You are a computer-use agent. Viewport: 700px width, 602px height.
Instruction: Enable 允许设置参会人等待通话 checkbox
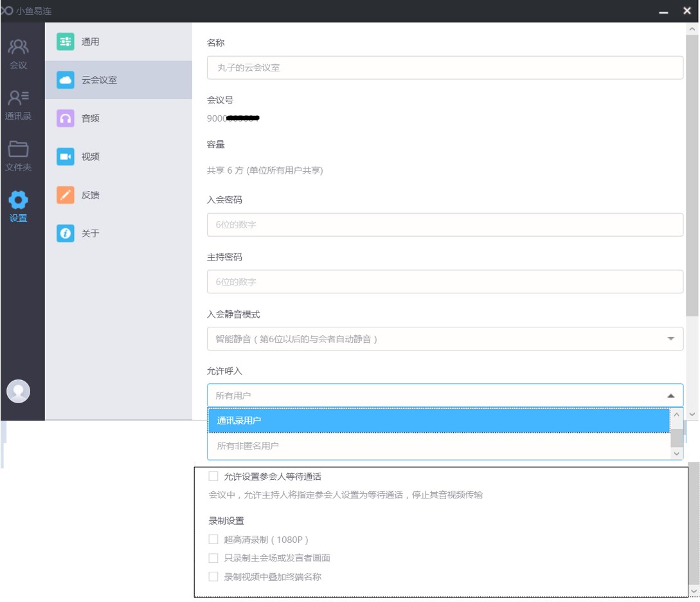point(213,477)
